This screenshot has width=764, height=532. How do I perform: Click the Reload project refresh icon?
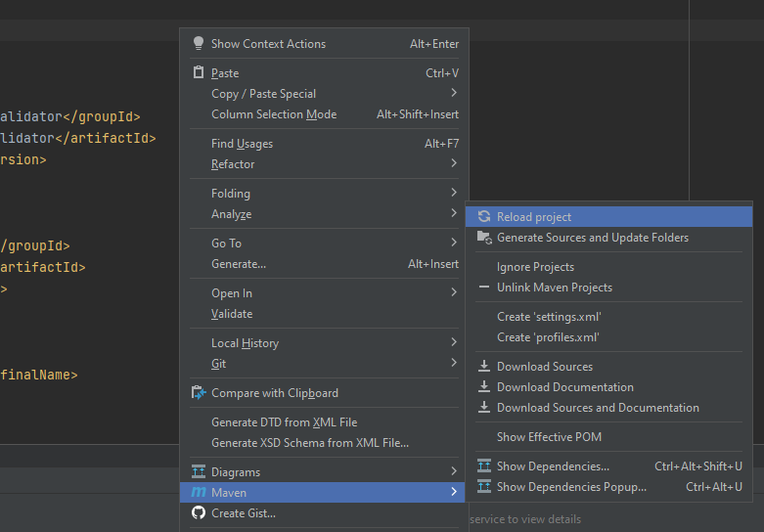coord(484,217)
